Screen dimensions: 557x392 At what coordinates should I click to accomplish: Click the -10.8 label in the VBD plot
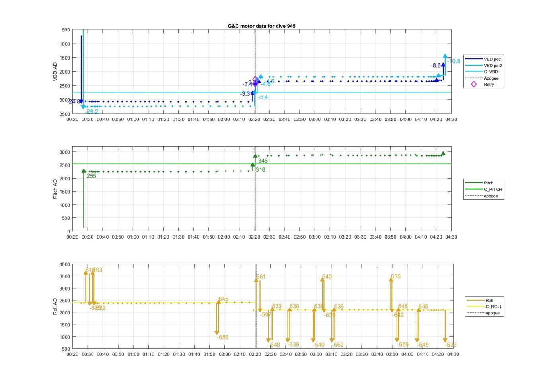click(454, 61)
